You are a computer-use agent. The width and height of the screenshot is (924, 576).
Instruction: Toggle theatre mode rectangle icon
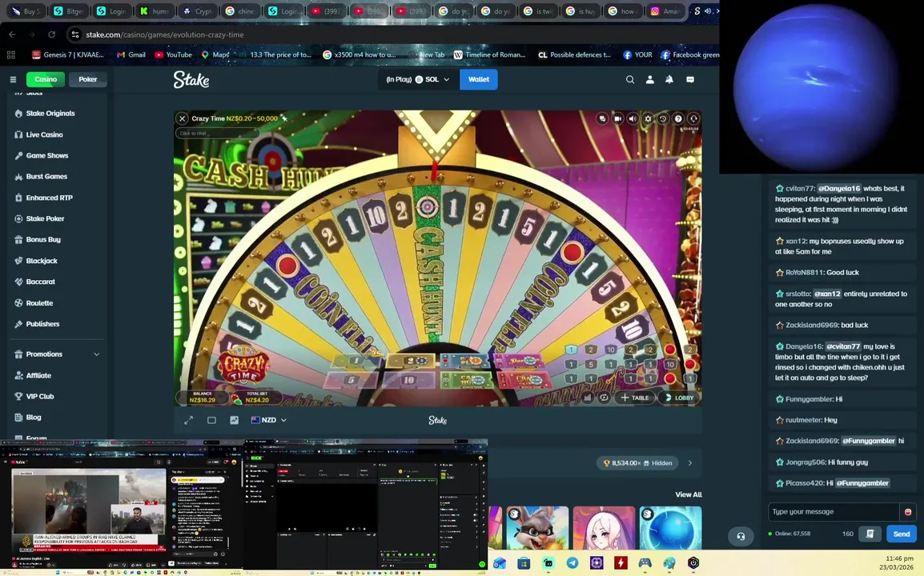[x=211, y=420]
